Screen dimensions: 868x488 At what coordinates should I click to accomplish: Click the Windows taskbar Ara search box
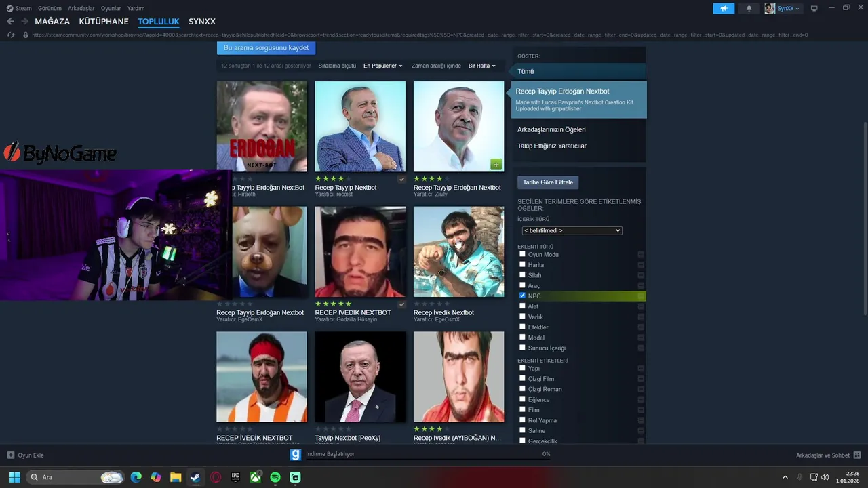(x=75, y=477)
